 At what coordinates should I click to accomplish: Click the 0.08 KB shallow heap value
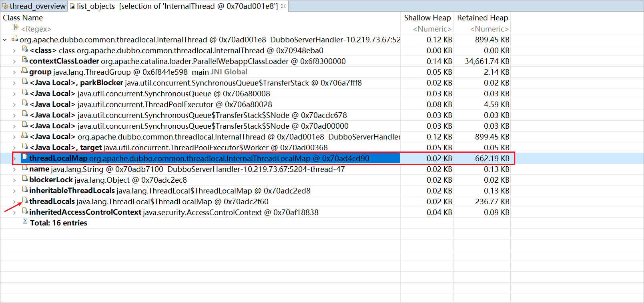click(x=439, y=104)
